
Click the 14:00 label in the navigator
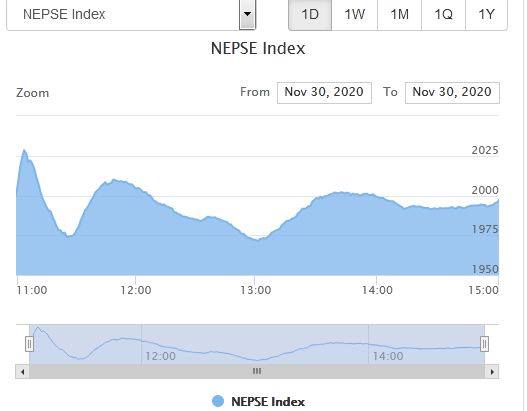[388, 356]
